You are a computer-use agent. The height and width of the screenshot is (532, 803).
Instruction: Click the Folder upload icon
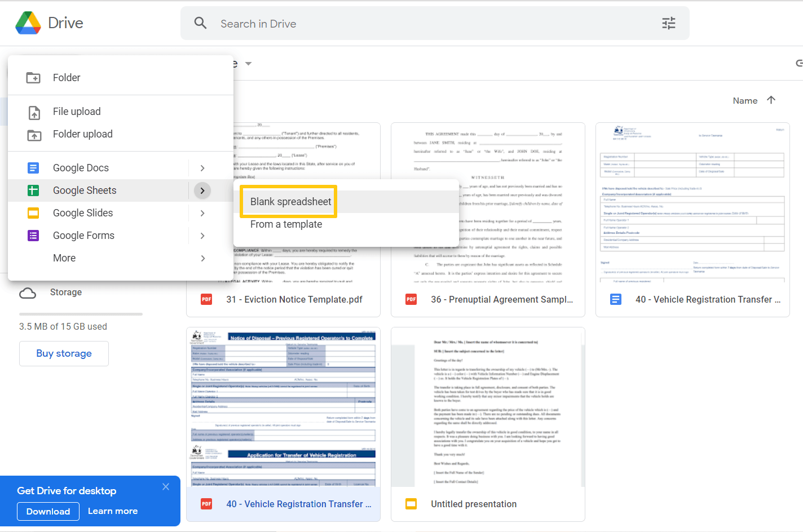(34, 135)
